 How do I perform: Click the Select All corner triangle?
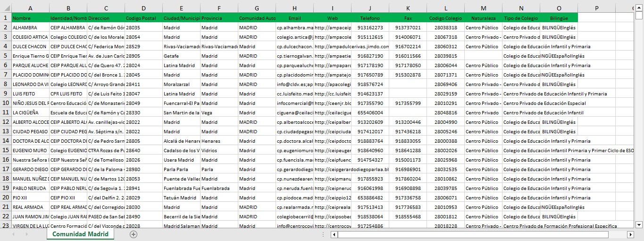[6, 8]
